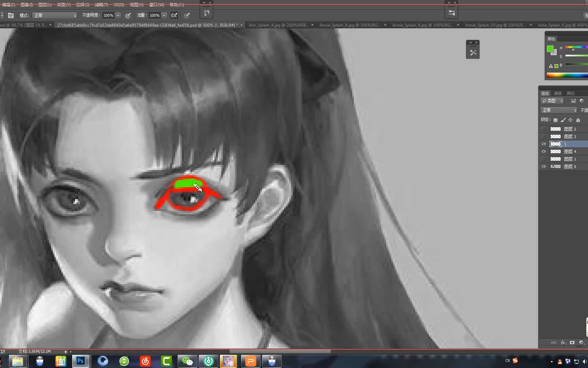Enable pressure-for-opacity brush icon
The image size is (588, 368).
click(x=128, y=15)
